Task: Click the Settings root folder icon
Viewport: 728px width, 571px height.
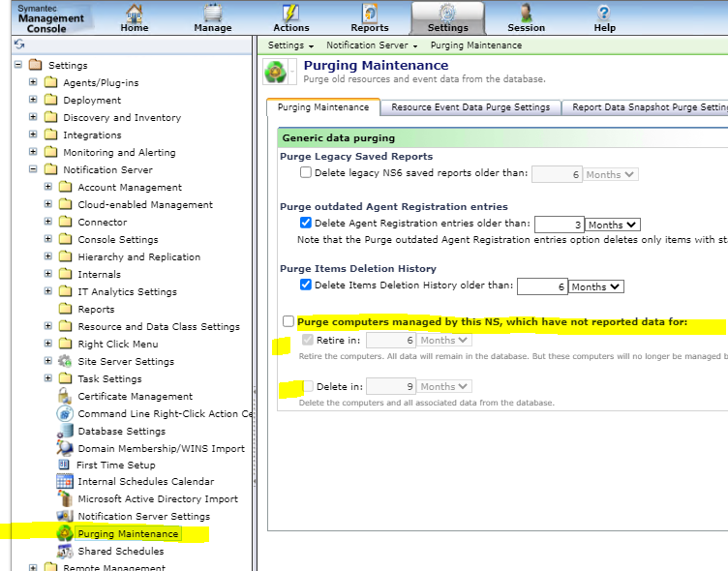Action: tap(35, 65)
